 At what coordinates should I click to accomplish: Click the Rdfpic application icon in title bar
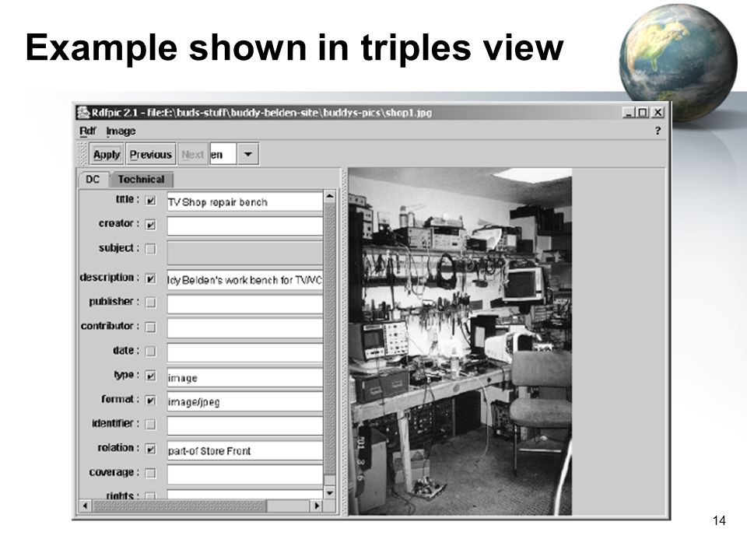pyautogui.click(x=83, y=112)
